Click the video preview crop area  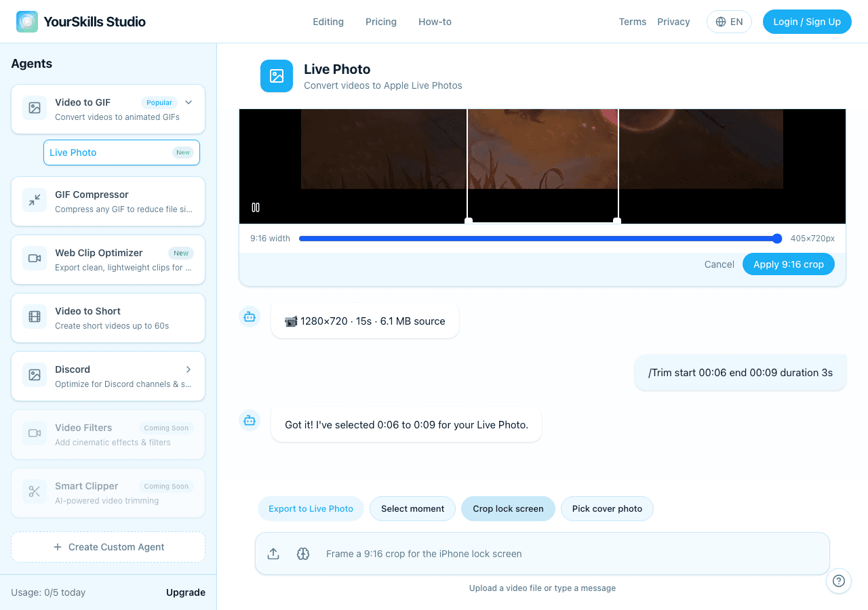[x=542, y=165]
